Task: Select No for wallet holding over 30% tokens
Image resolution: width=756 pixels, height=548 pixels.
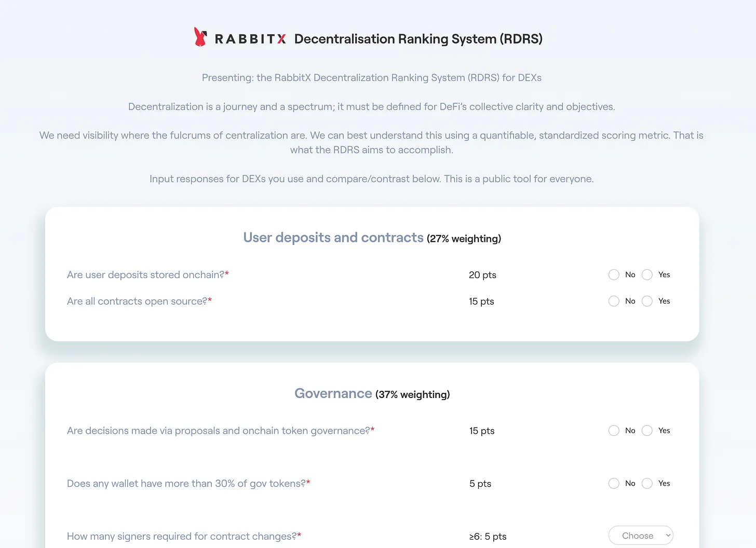Action: pyautogui.click(x=614, y=484)
